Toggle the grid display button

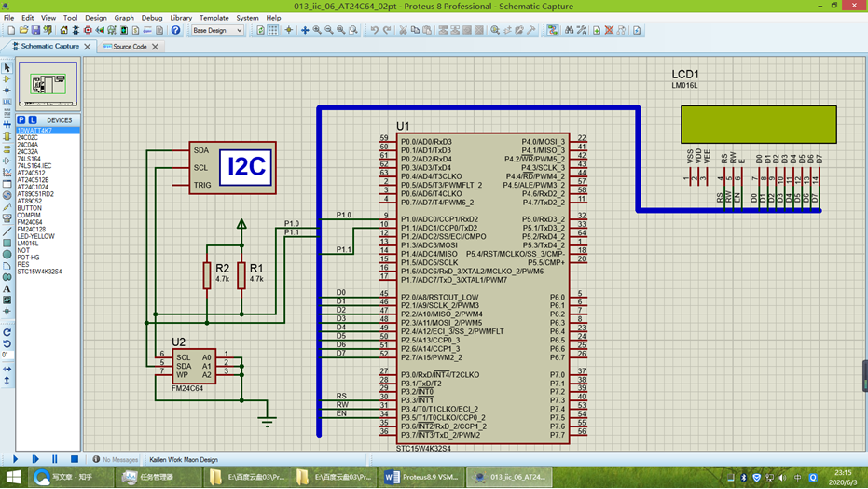(x=273, y=31)
